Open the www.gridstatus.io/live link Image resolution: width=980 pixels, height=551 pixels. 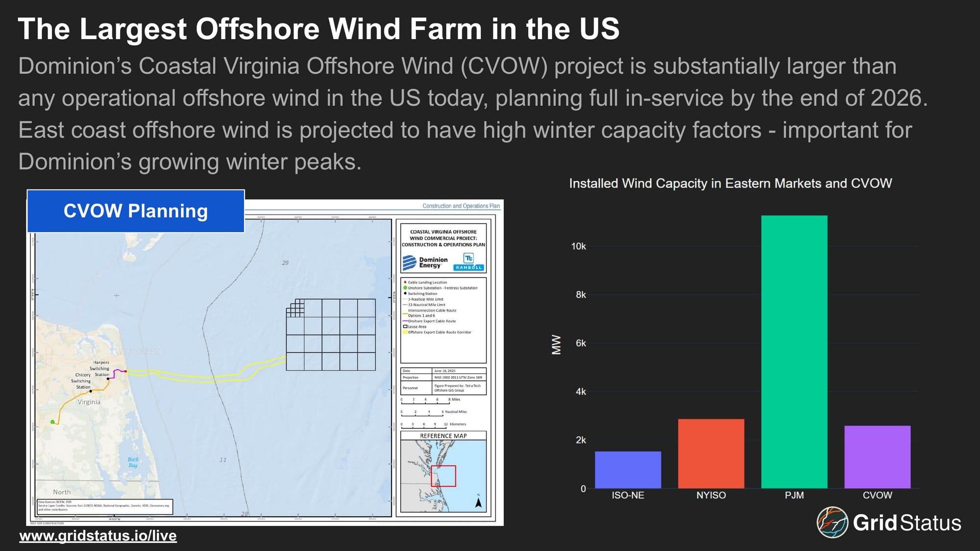click(x=98, y=535)
